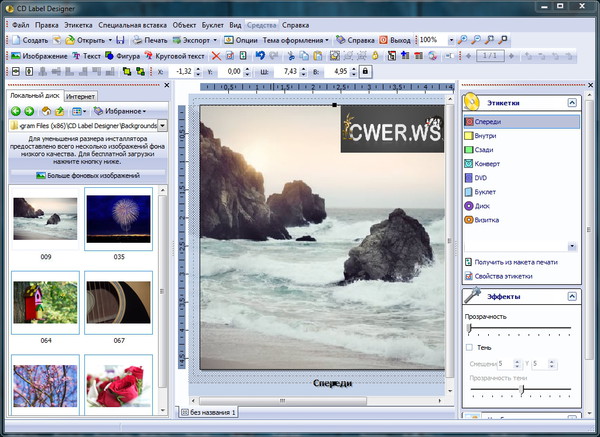
Task: Click the red delete X icon
Action: click(x=217, y=56)
